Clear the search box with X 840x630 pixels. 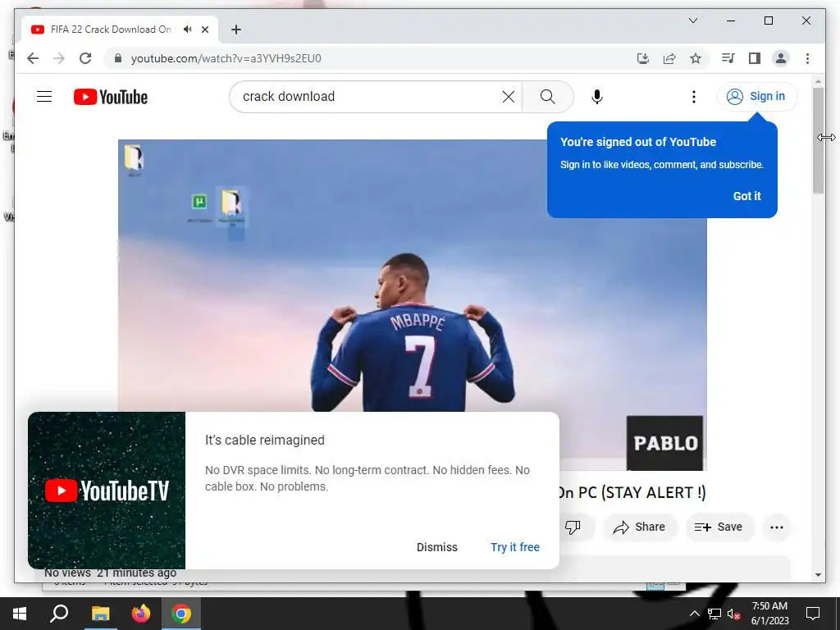point(508,97)
